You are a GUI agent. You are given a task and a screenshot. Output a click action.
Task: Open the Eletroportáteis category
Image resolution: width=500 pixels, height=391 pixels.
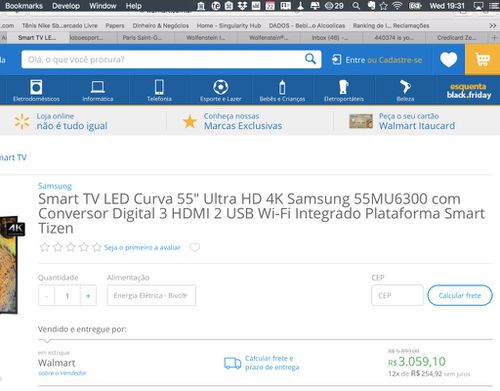pos(344,90)
